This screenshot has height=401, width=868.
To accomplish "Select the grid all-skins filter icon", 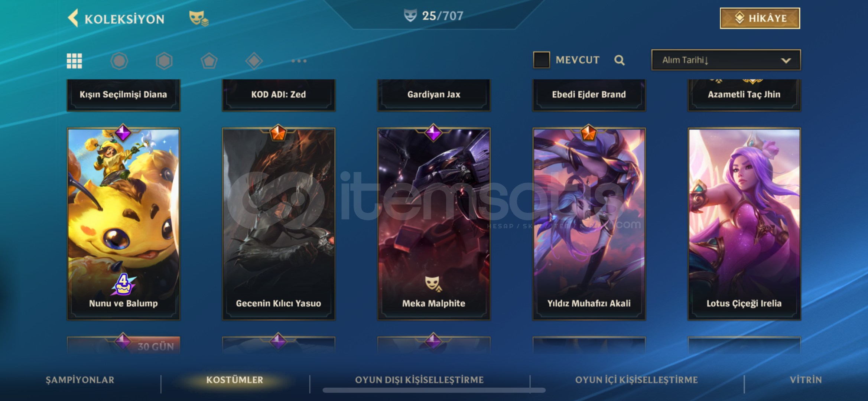I will (x=74, y=61).
